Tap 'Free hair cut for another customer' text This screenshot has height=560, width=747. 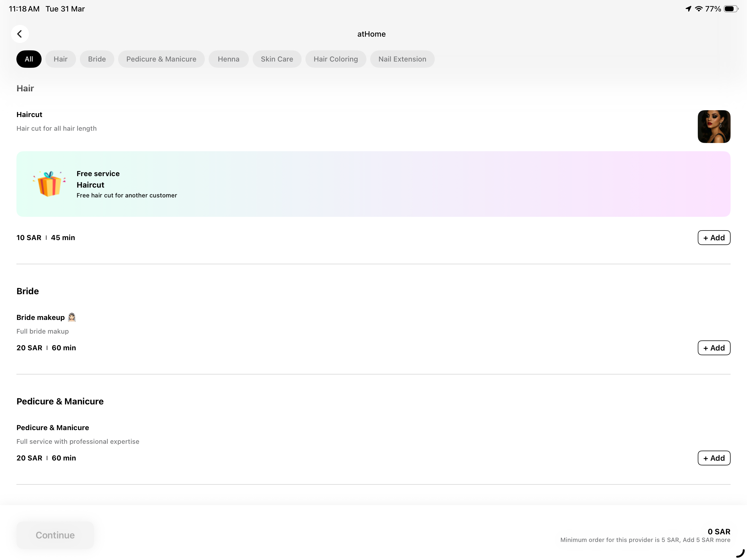[127, 195]
